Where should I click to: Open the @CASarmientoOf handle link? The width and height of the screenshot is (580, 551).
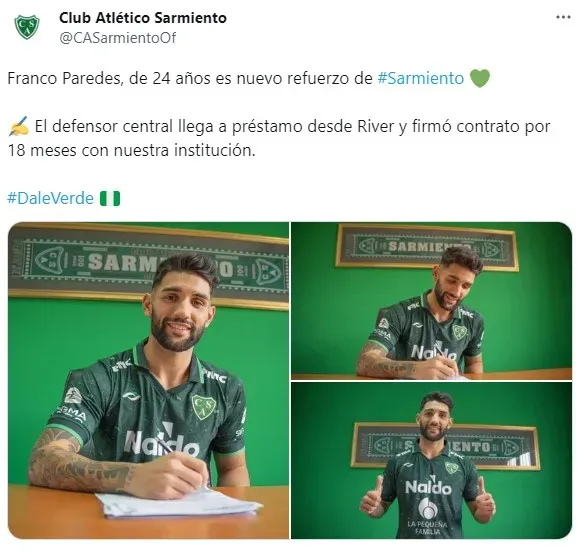[118, 38]
